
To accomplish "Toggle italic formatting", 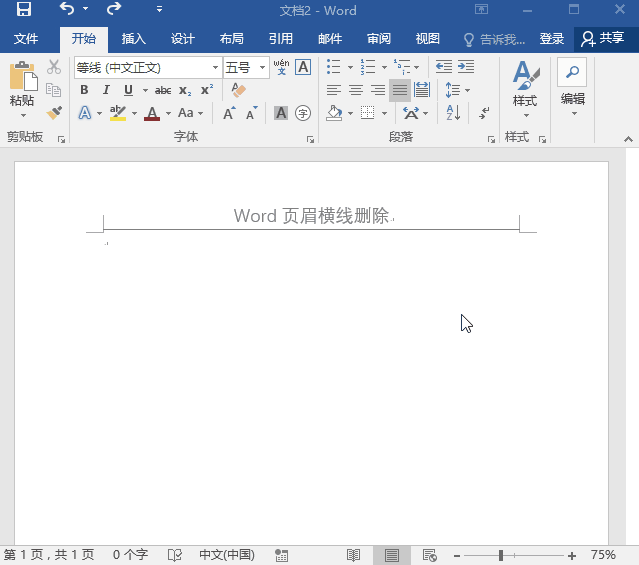I will pos(106,90).
